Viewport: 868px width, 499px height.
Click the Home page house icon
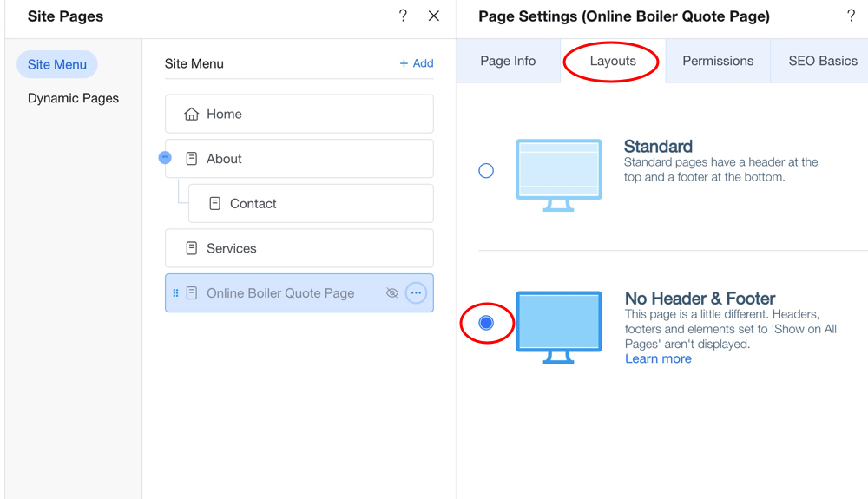point(192,114)
